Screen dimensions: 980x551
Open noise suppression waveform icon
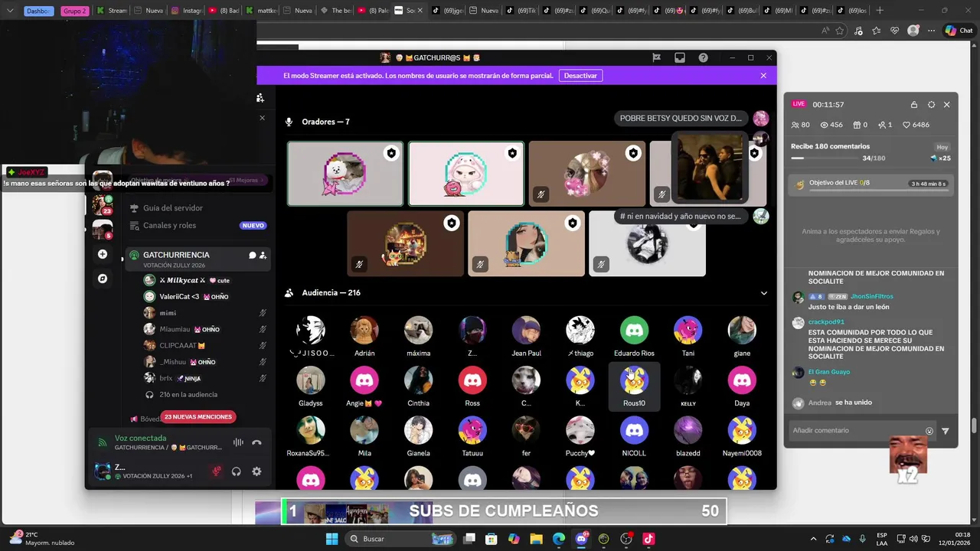pos(238,442)
